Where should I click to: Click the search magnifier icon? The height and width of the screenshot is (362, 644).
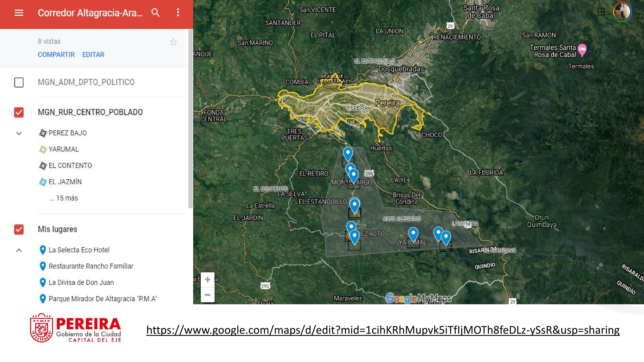pos(155,12)
